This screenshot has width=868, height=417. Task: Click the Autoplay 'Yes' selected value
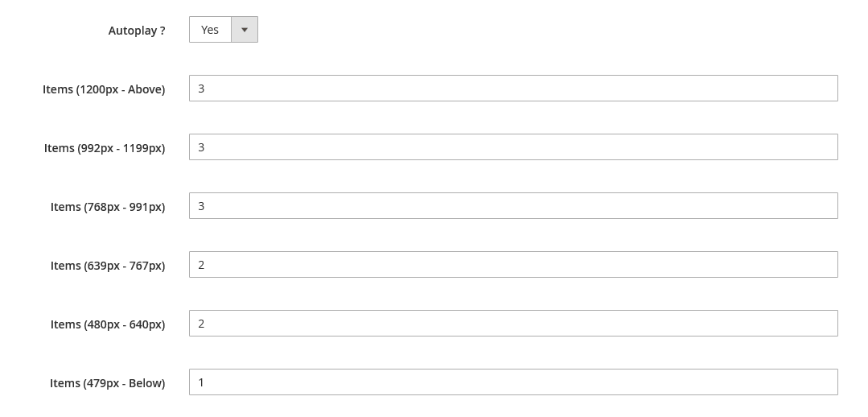(210, 30)
